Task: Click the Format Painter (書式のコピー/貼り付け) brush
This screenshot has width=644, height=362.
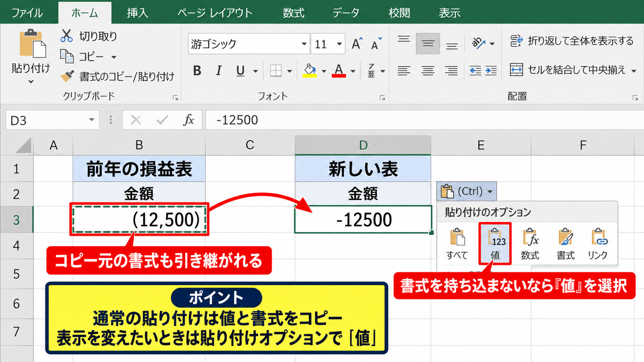Action: [x=67, y=76]
